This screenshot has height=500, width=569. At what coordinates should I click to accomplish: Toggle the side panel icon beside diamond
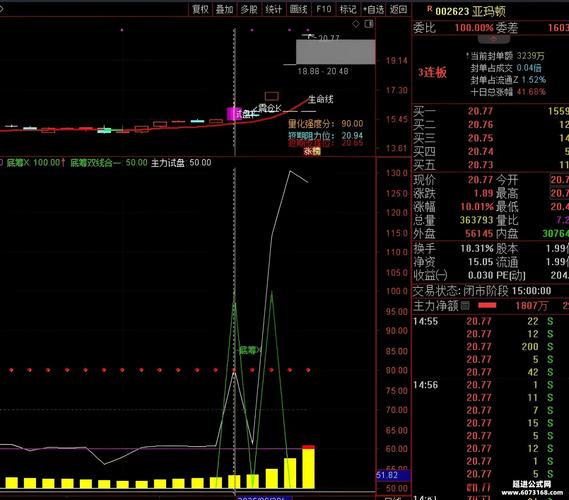tap(369, 24)
